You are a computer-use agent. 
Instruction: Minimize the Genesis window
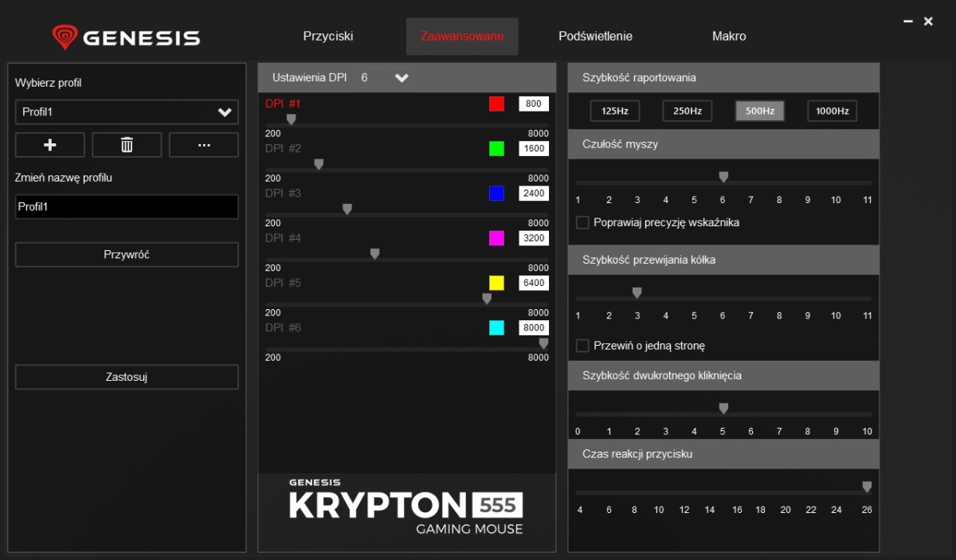click(908, 22)
